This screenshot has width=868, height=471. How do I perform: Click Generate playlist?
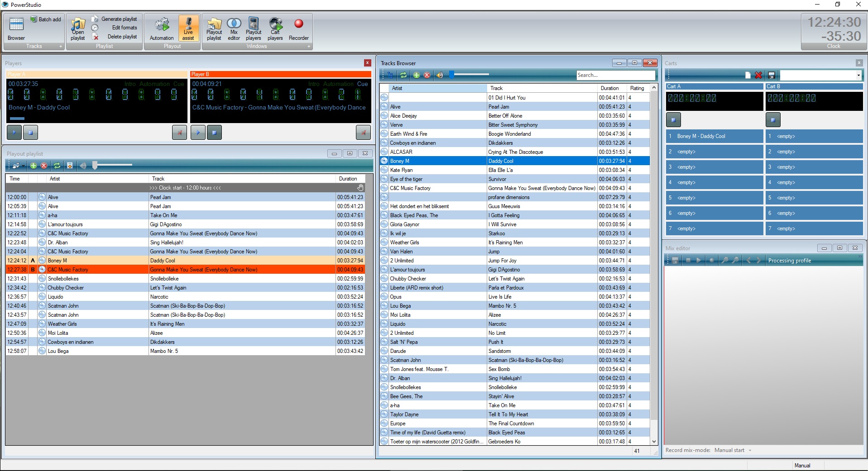tap(119, 19)
